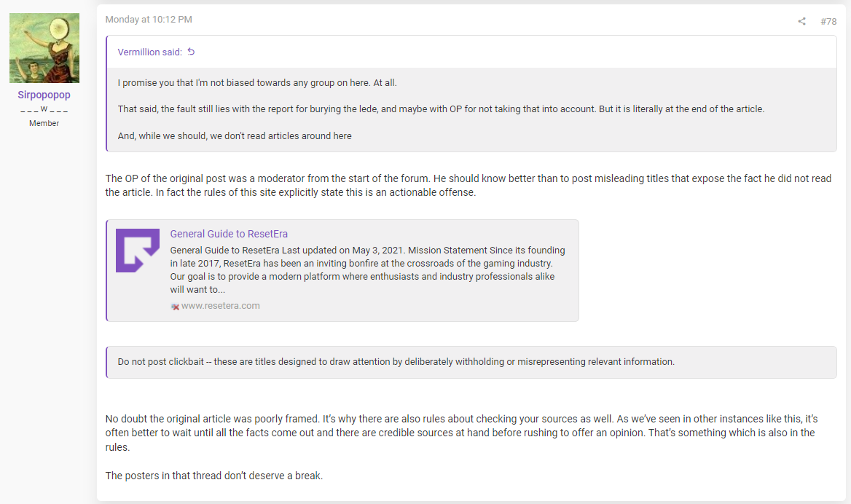Image resolution: width=851 pixels, height=504 pixels.
Task: Jump to Vermillion's original post arrow icon
Action: click(191, 52)
